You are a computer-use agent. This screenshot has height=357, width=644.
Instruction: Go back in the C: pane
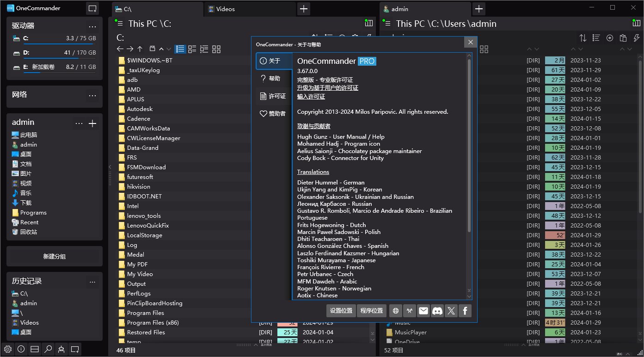120,49
